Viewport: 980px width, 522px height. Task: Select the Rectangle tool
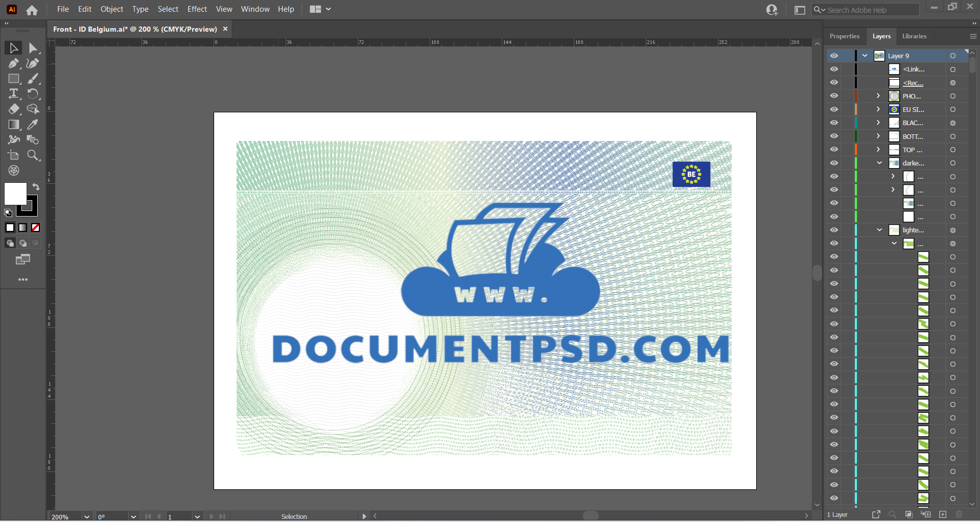point(14,79)
